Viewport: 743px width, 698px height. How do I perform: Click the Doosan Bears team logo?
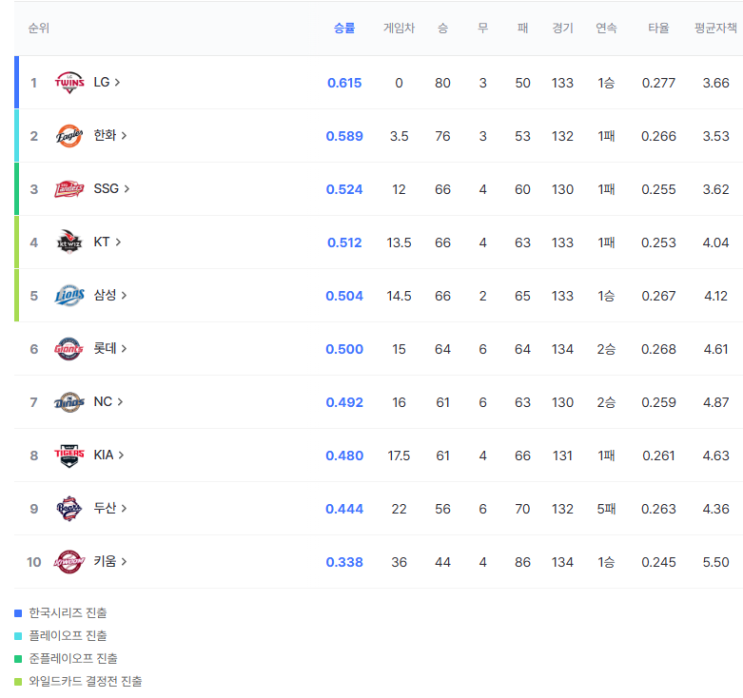pos(69,508)
